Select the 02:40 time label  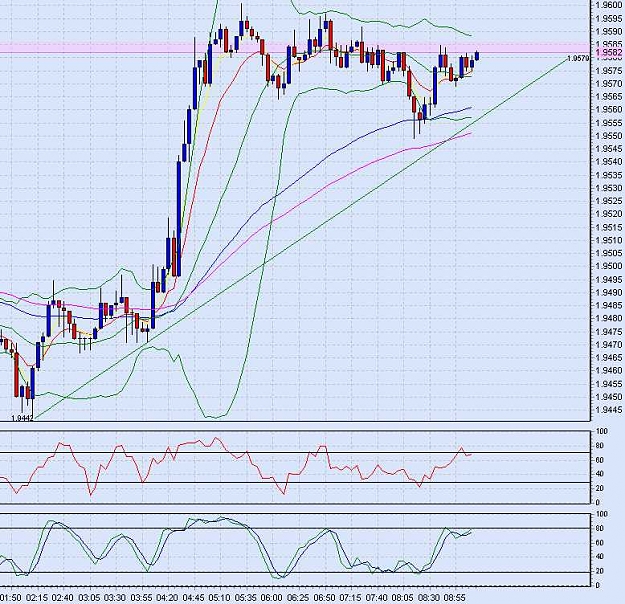click(x=63, y=598)
